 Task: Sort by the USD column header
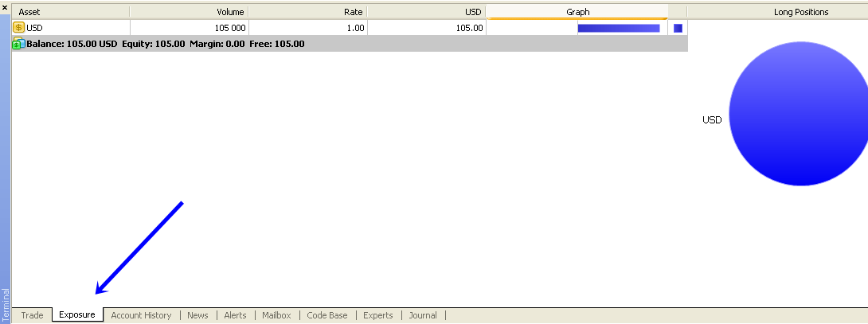click(x=426, y=12)
